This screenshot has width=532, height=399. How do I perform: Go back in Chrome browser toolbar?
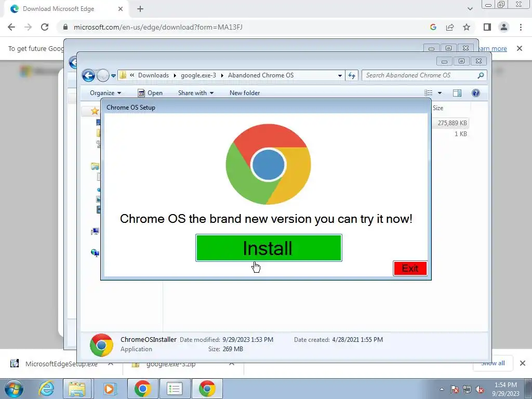pyautogui.click(x=11, y=27)
